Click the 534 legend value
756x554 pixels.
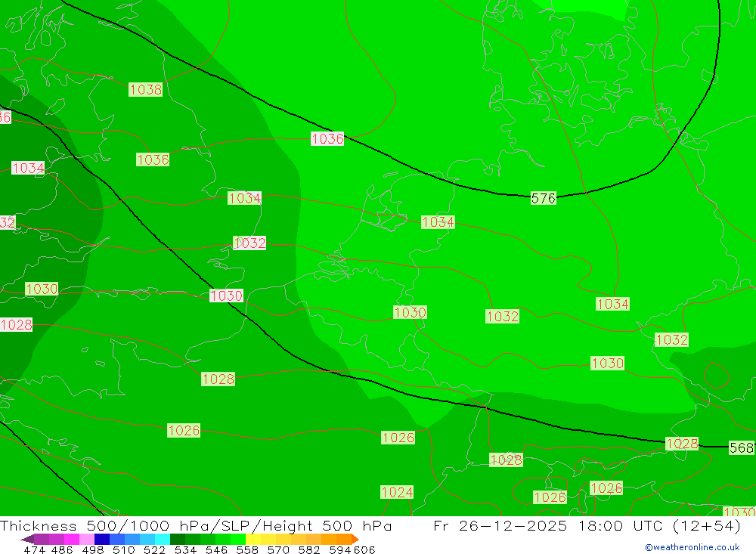(x=185, y=549)
